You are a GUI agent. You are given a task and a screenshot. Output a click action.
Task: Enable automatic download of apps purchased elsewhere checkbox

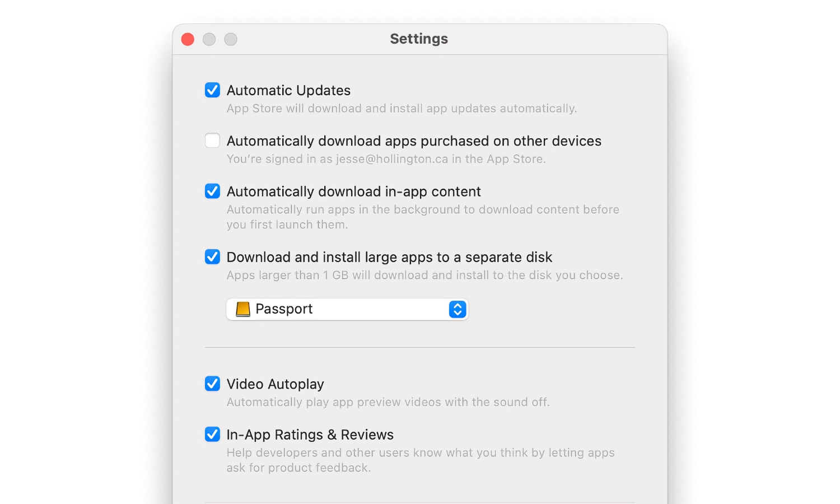pos(212,141)
